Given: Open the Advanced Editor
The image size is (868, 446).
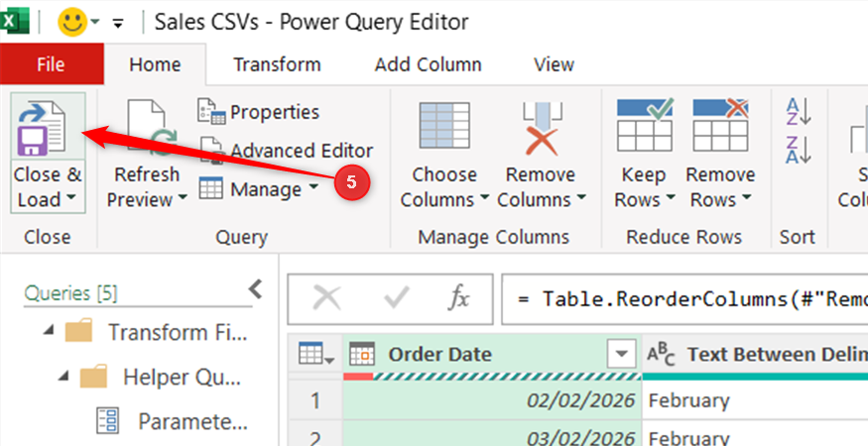Looking at the screenshot, I should [286, 151].
